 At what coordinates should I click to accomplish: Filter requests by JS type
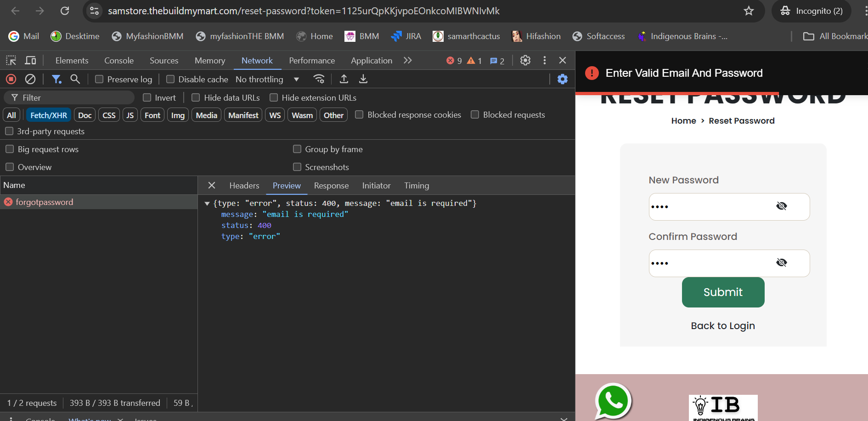point(130,115)
